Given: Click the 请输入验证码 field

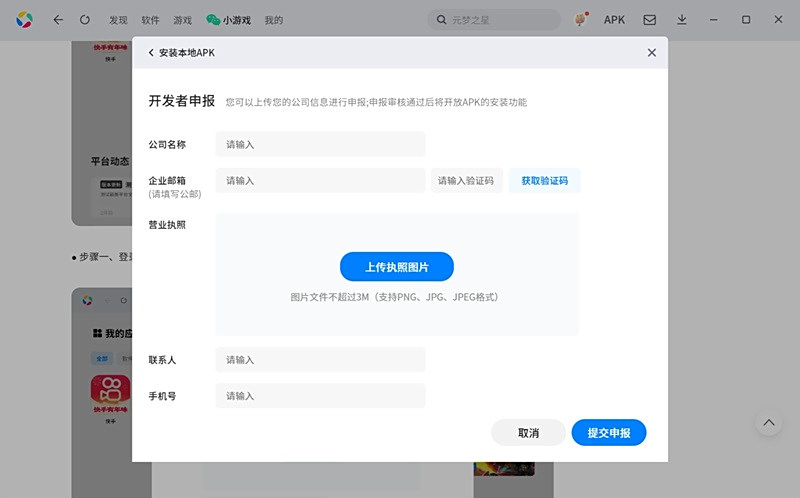Looking at the screenshot, I should tap(467, 181).
